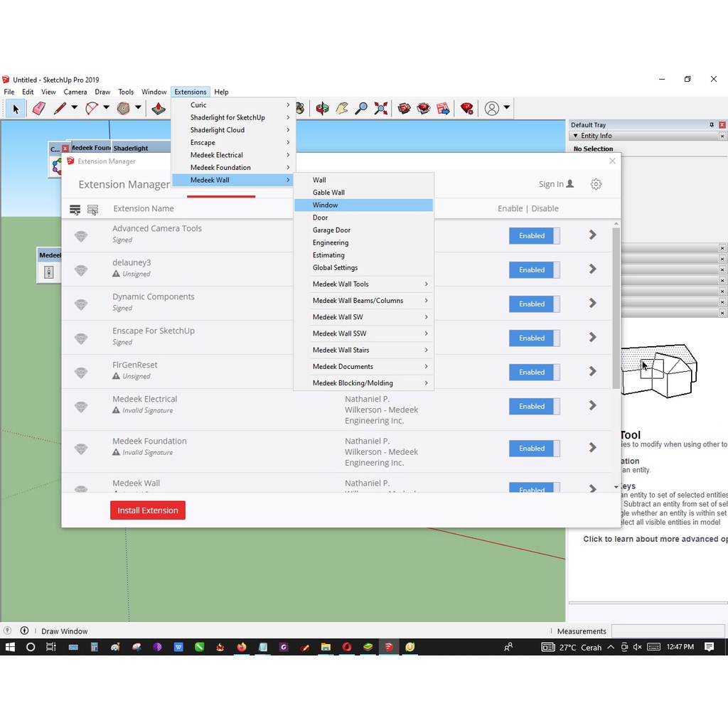
Task: Click the Install Extension button
Action: 147,510
